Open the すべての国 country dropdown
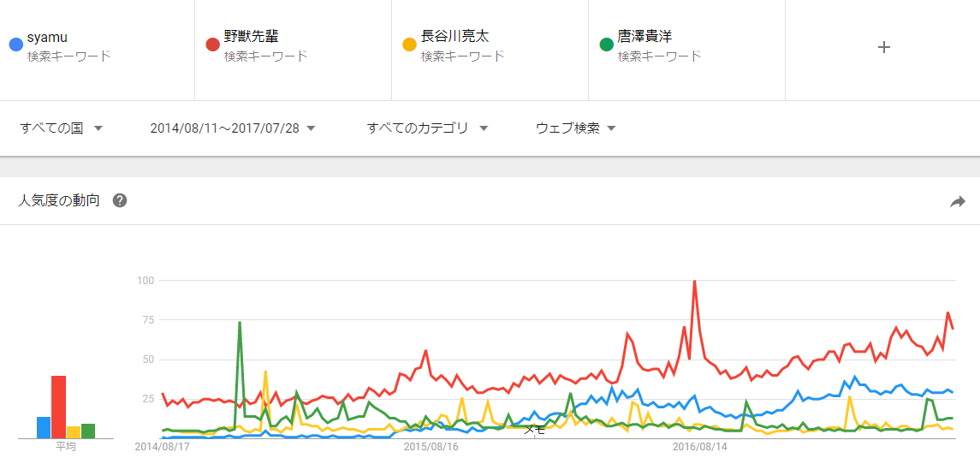 point(62,128)
